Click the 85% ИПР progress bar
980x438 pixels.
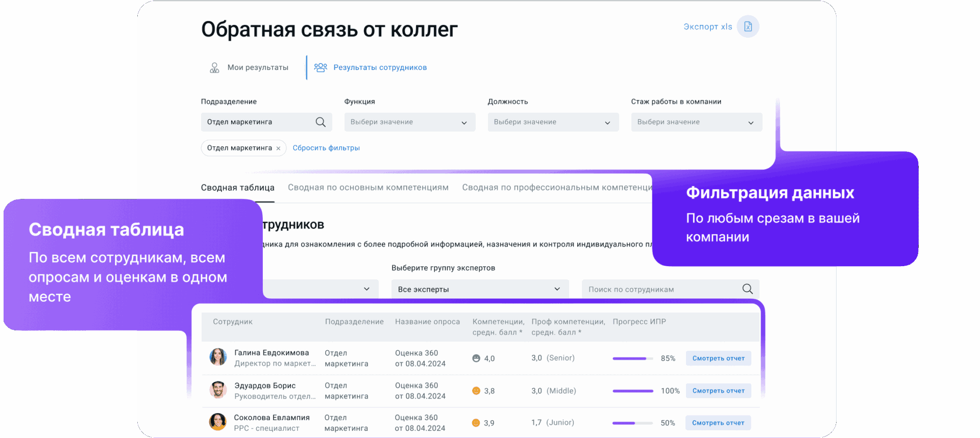point(632,358)
